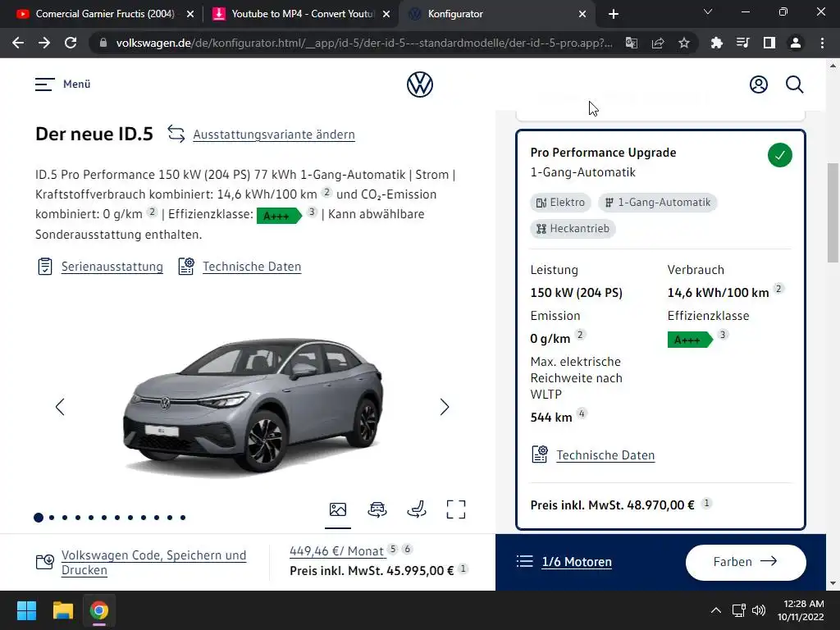Close the Comercial Garnier Fructis tab
The image size is (840, 630).
click(x=190, y=14)
